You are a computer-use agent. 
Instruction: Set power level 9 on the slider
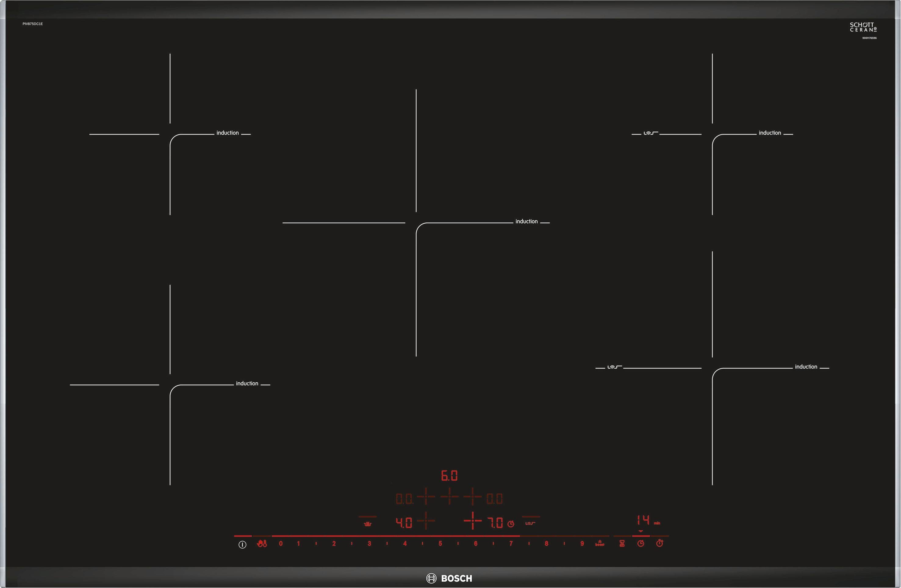point(582,544)
